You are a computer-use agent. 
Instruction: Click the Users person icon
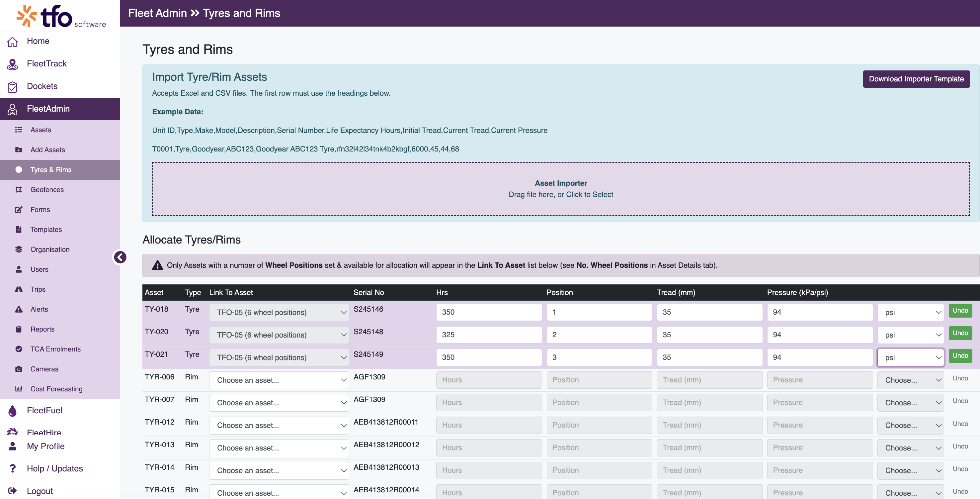pos(19,269)
